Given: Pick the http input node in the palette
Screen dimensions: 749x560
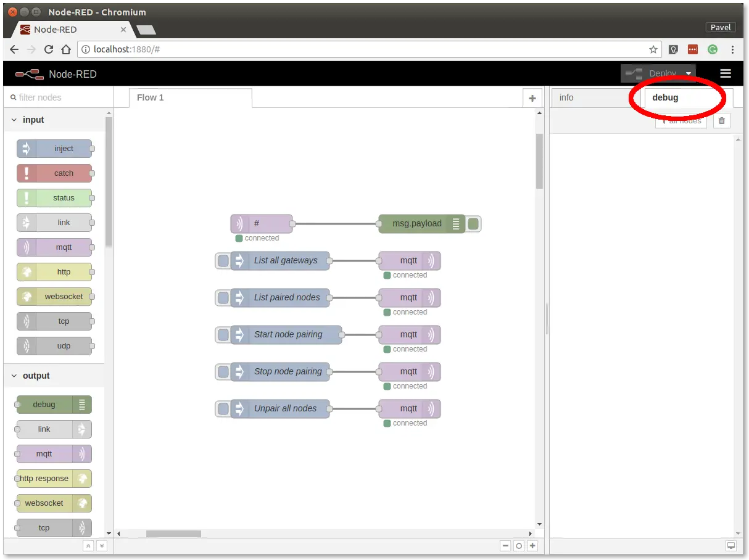Looking at the screenshot, I should [x=54, y=272].
